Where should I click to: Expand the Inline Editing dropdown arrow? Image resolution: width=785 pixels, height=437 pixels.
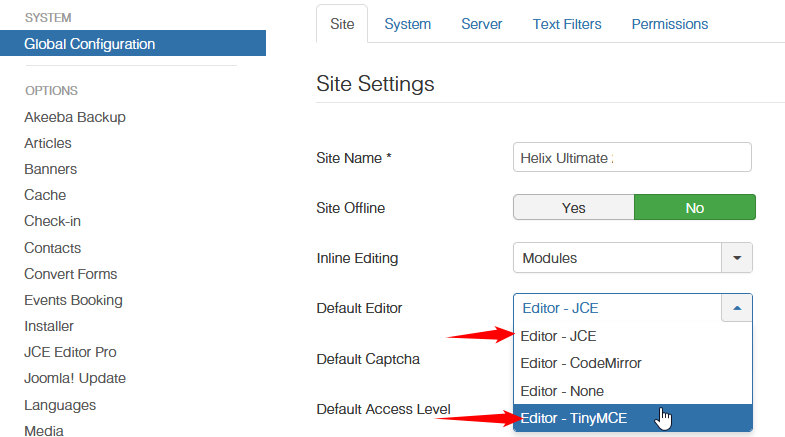(x=737, y=258)
